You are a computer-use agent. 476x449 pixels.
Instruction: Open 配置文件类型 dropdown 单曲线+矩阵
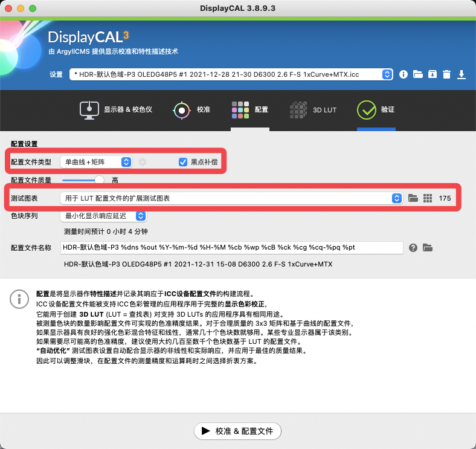pos(96,162)
